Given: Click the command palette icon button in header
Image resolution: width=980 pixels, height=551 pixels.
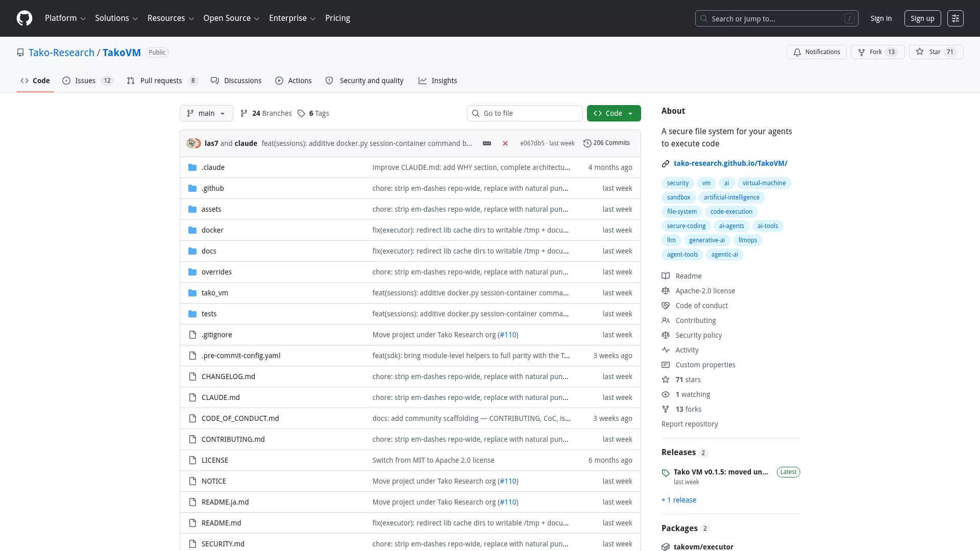Looking at the screenshot, I should click(x=955, y=18).
